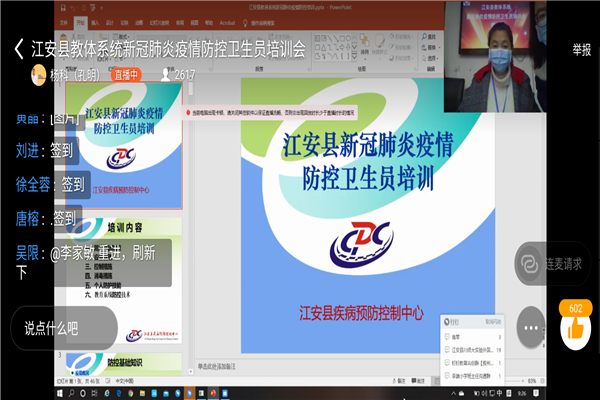Open the Windows notification center icon

click(536, 393)
